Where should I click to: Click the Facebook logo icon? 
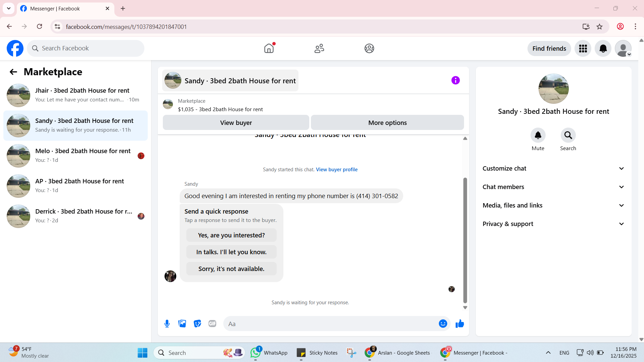[x=15, y=48]
